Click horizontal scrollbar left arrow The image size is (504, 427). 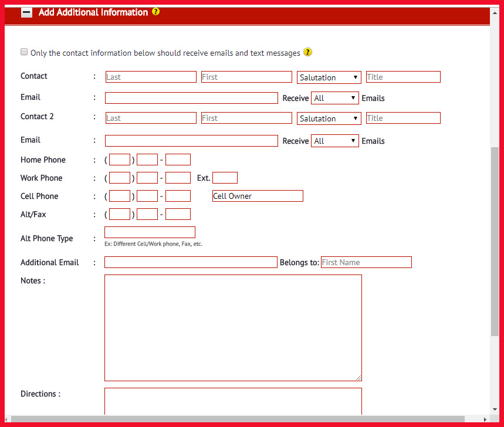tap(6, 419)
